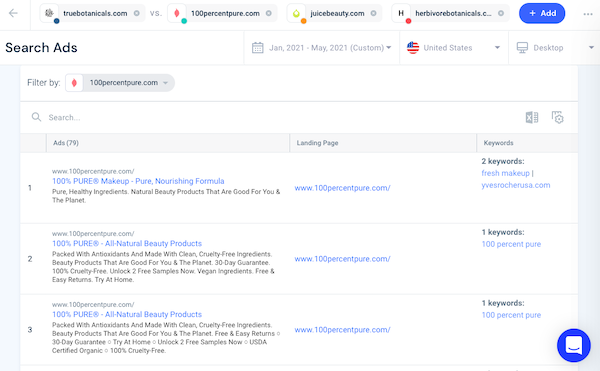Open landing page link in row 3
The height and width of the screenshot is (371, 600).
342,330
